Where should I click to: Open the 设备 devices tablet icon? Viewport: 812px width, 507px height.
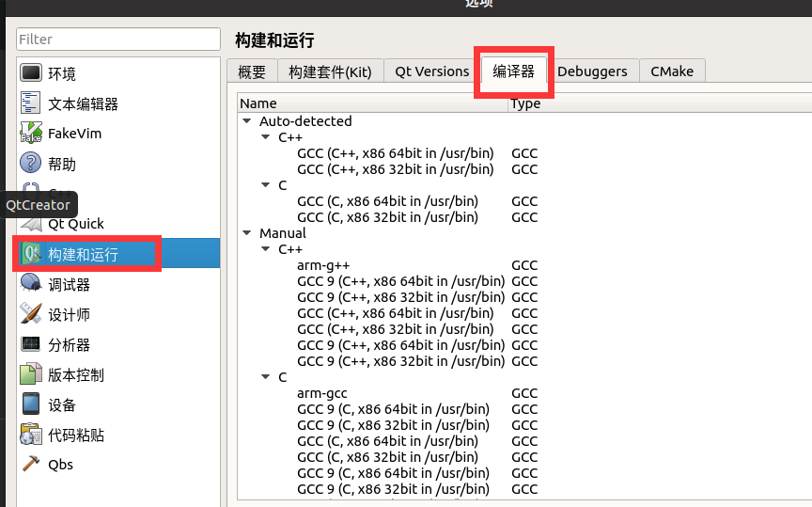[x=31, y=404]
